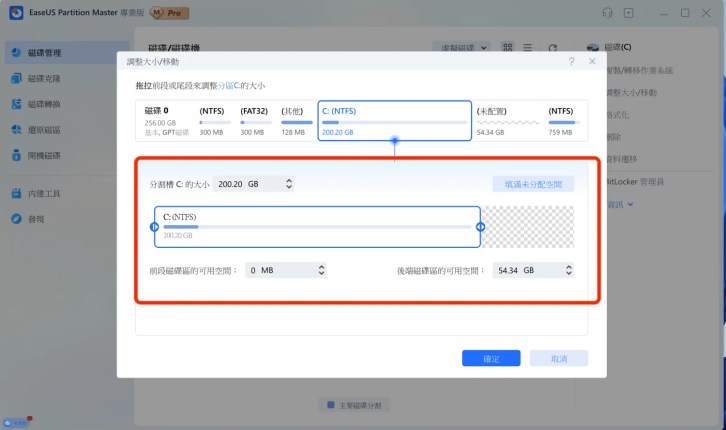Screen dimensions: 726x430
Task: Click the stepper arrows on the 200.20 GB field
Action: [289, 184]
